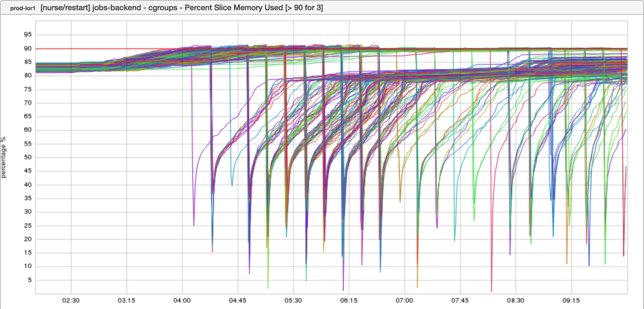The height and width of the screenshot is (309, 644).
Task: Select the 08:30 time label
Action: tap(516, 301)
